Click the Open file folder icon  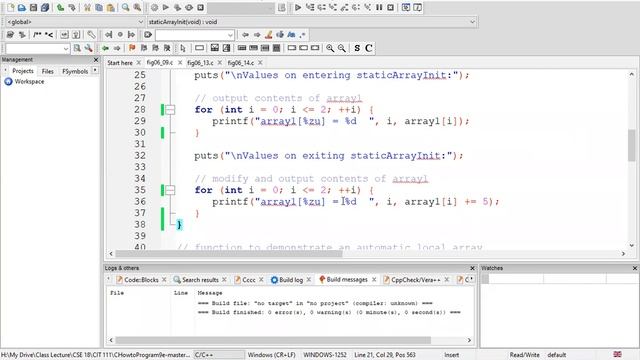click(22, 7)
